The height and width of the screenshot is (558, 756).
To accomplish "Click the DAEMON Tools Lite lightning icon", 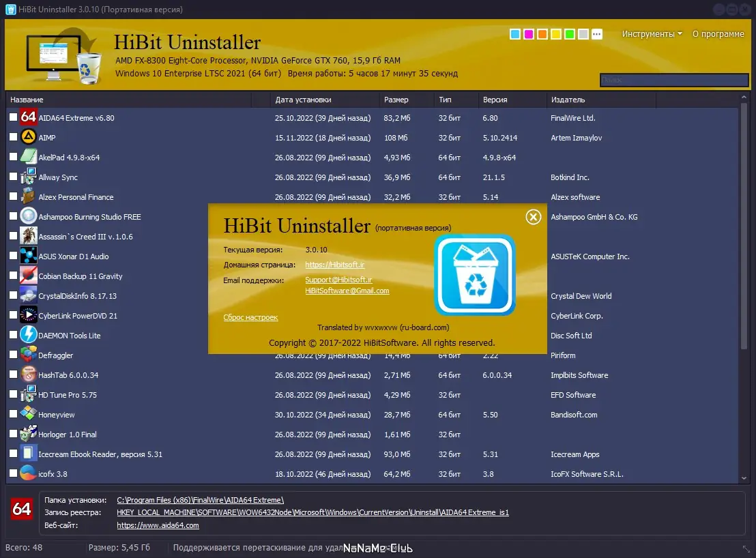I will coord(29,335).
